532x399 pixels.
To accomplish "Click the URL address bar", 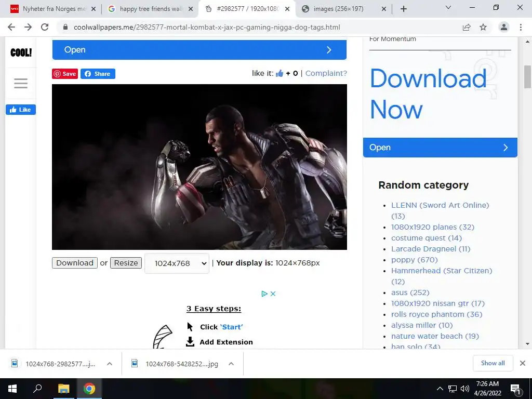I will coord(207,27).
